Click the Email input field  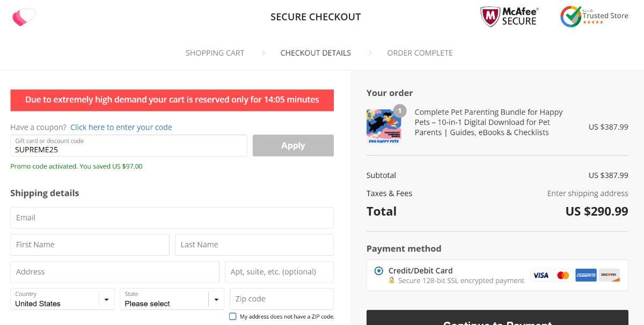(x=172, y=218)
